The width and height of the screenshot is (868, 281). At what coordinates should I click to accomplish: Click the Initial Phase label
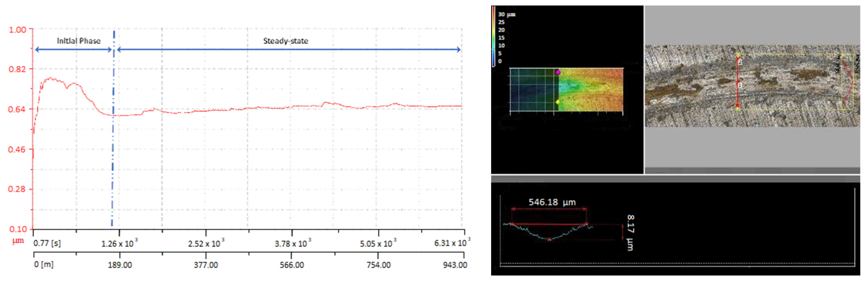78,41
